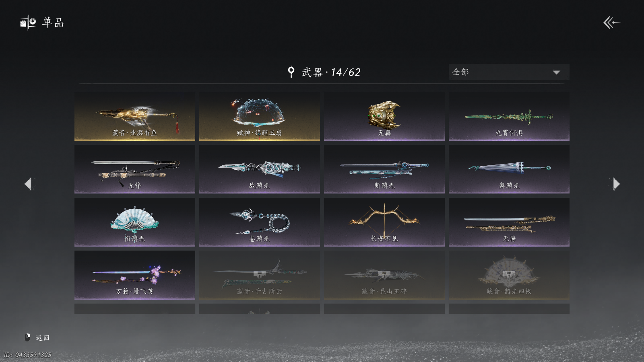Click the 单品 header icon
644x362 pixels.
[28, 23]
